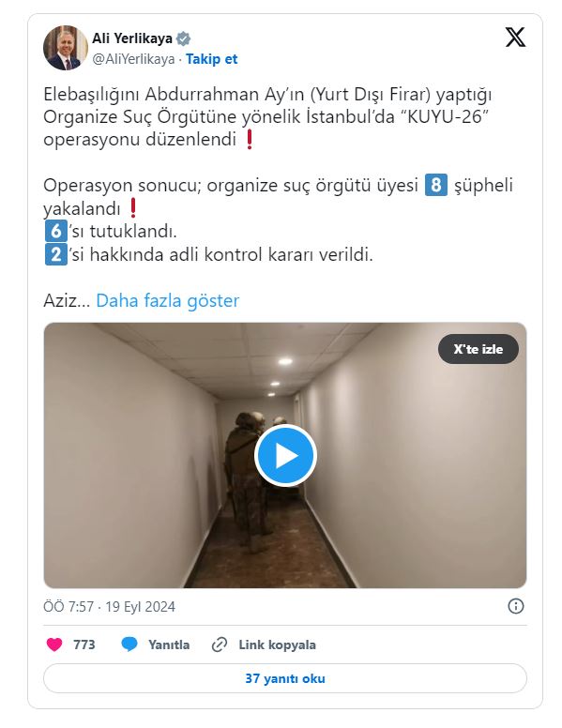Click the X'te izle button
The image size is (562, 728).
coord(478,349)
